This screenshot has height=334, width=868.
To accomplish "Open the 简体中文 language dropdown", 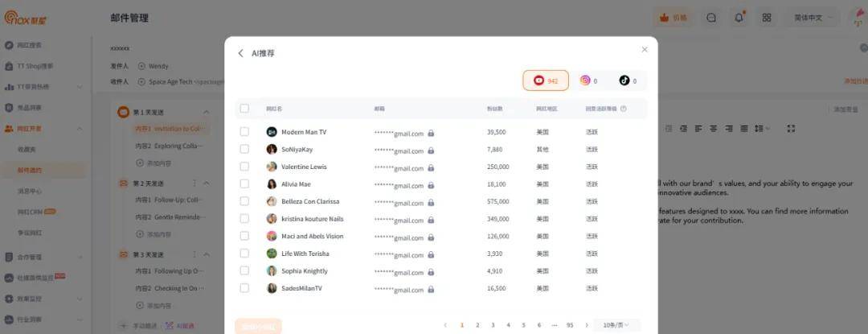I will pyautogui.click(x=813, y=18).
